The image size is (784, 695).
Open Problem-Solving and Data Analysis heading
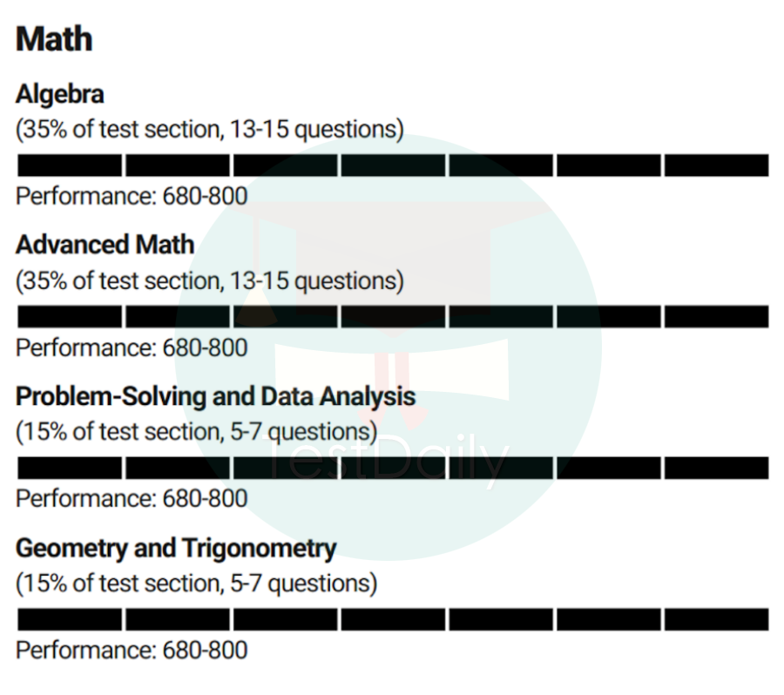tap(215, 396)
